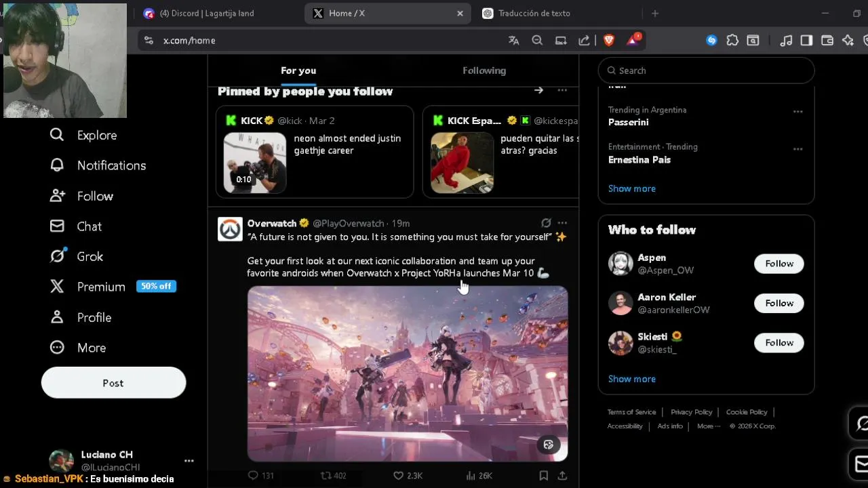This screenshot has height=488, width=868.
Task: Open Cookie Policy link
Action: [747, 412]
